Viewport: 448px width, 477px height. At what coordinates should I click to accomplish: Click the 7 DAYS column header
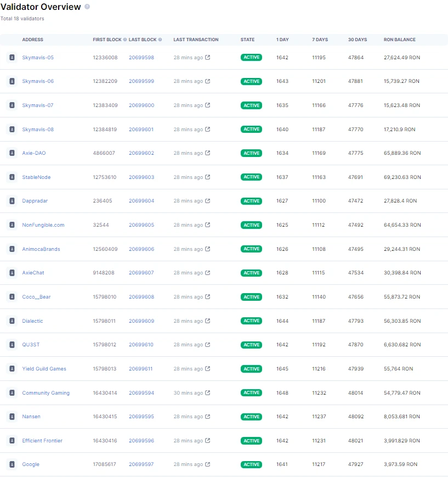320,40
